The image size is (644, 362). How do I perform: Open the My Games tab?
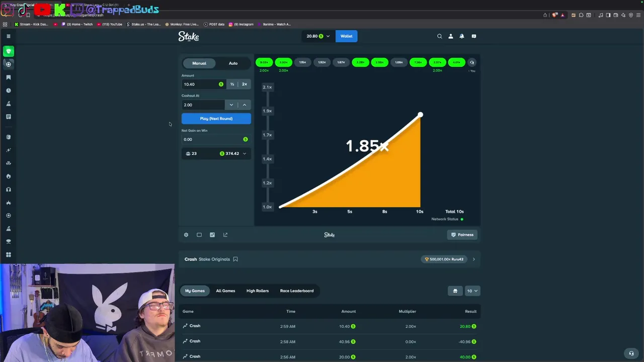point(195,291)
